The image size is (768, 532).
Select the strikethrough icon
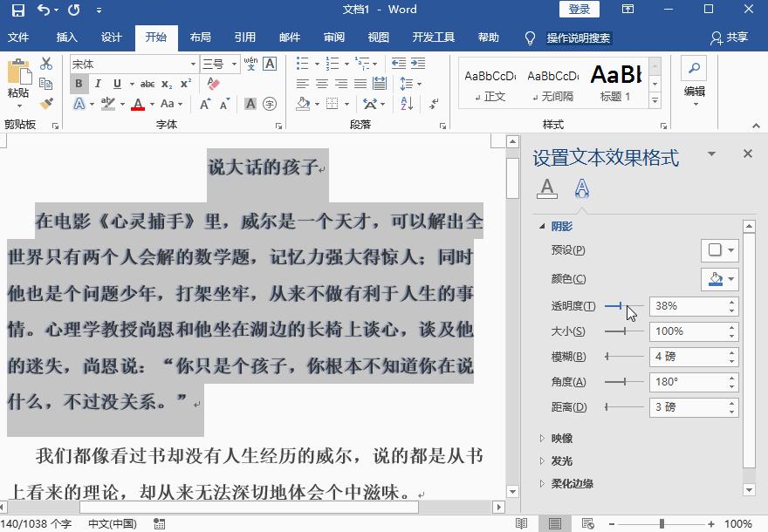pyautogui.click(x=147, y=83)
